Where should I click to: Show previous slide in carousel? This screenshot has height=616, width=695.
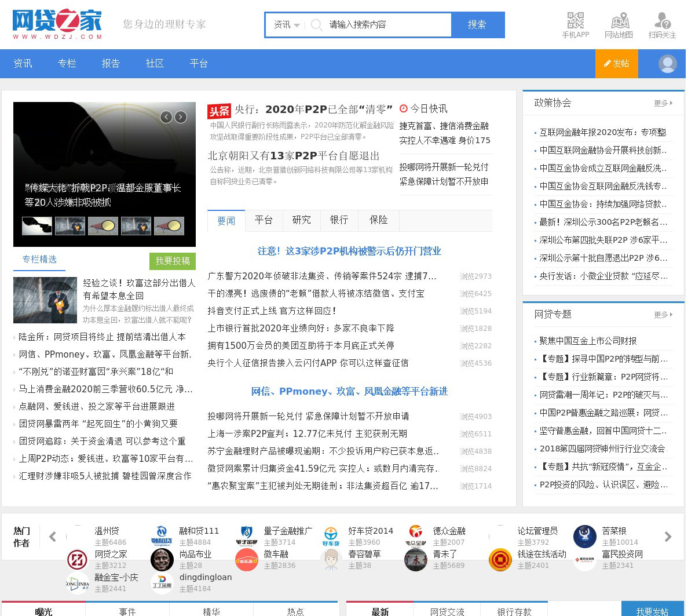(x=166, y=117)
